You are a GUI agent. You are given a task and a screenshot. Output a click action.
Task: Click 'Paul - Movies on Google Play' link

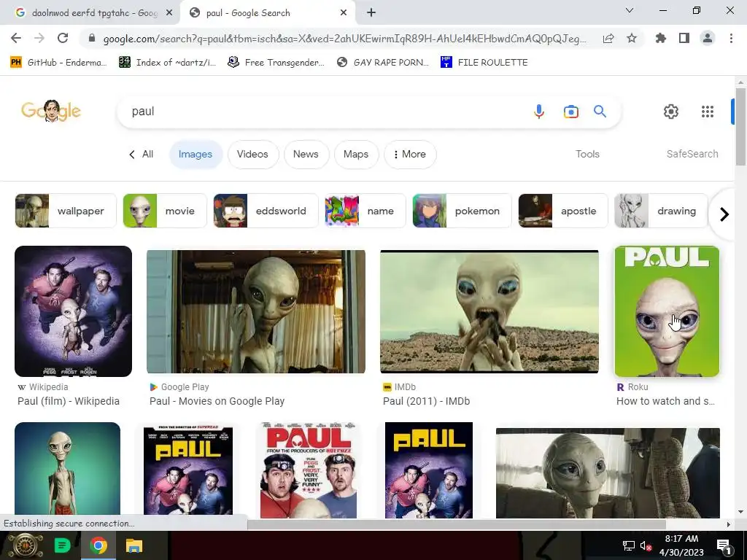[217, 401]
